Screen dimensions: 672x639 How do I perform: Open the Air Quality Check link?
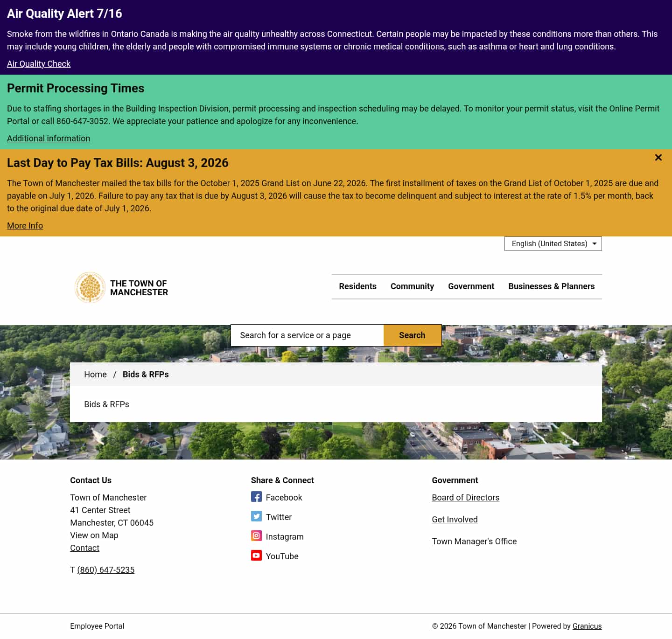coord(39,64)
